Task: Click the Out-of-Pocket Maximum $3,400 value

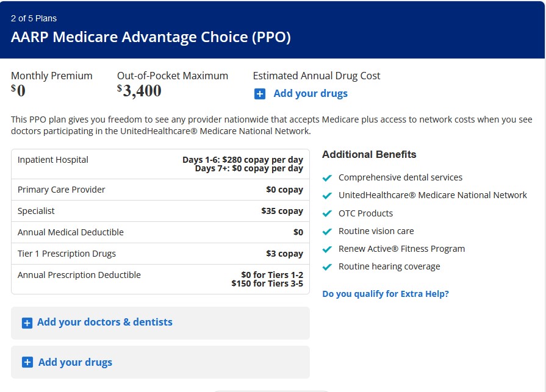Action: point(139,91)
